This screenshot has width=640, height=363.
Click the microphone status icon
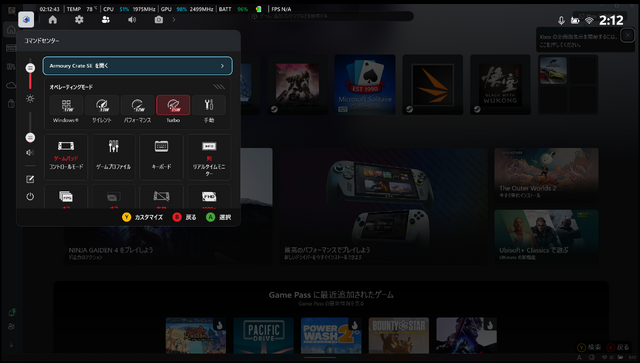pos(562,20)
